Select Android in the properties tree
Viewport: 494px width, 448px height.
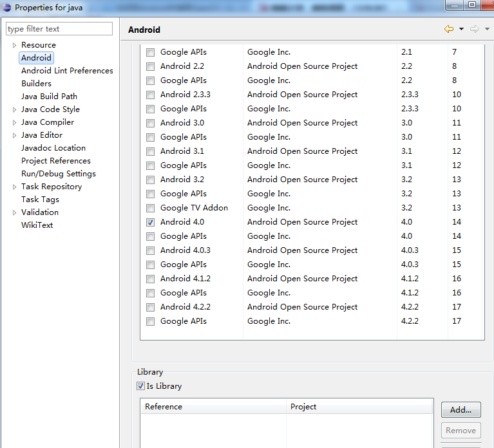[x=36, y=58]
